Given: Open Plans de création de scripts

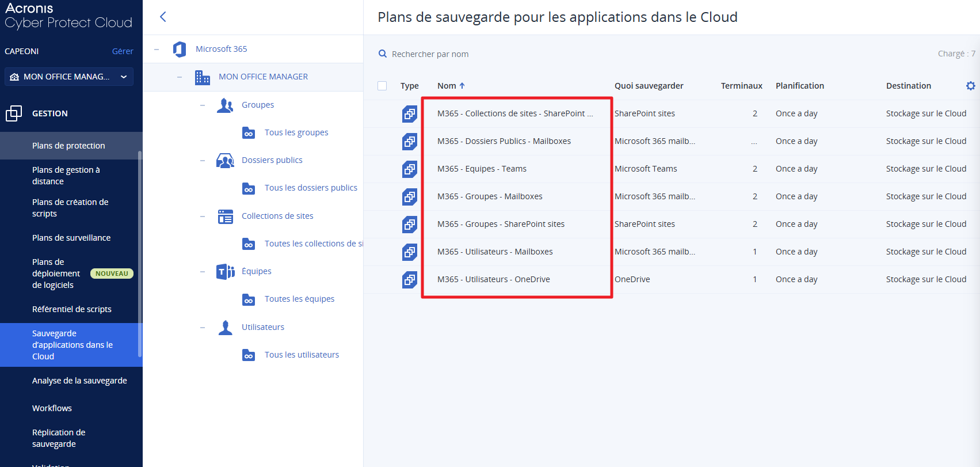Looking at the screenshot, I should 69,208.
